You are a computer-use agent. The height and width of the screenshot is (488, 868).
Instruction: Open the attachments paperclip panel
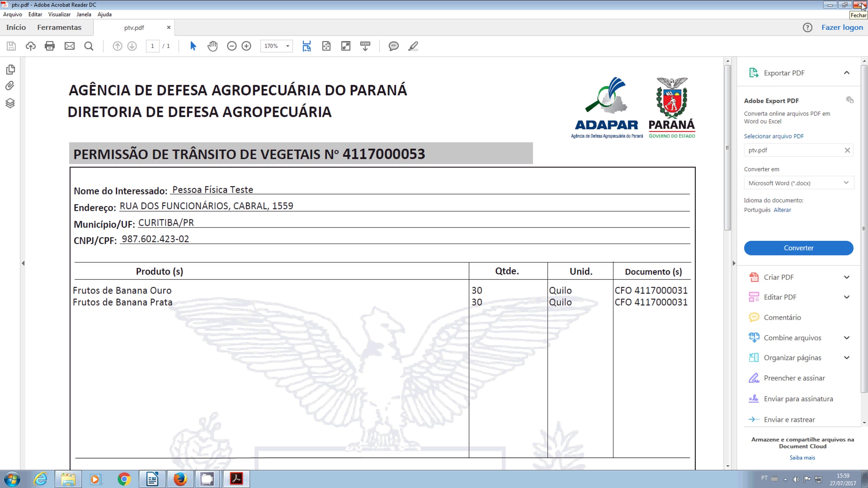pyautogui.click(x=10, y=86)
